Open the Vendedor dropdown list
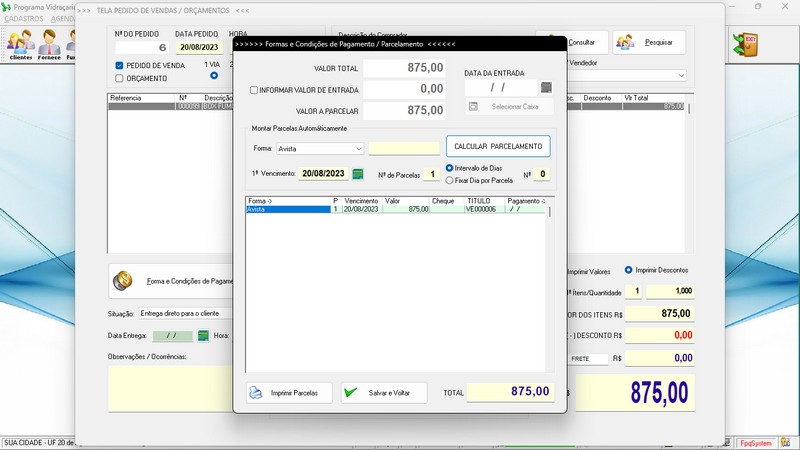 pos(680,76)
